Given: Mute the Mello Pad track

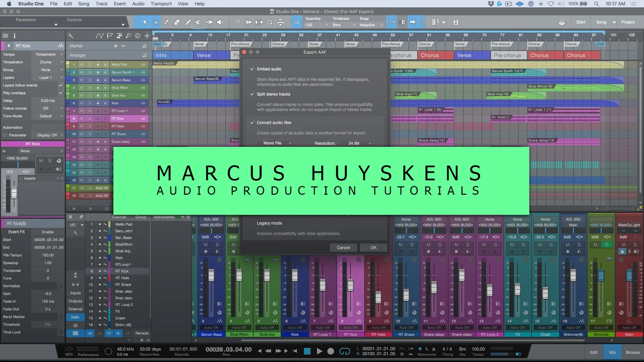Looking at the screenshot, I should (x=82, y=64).
